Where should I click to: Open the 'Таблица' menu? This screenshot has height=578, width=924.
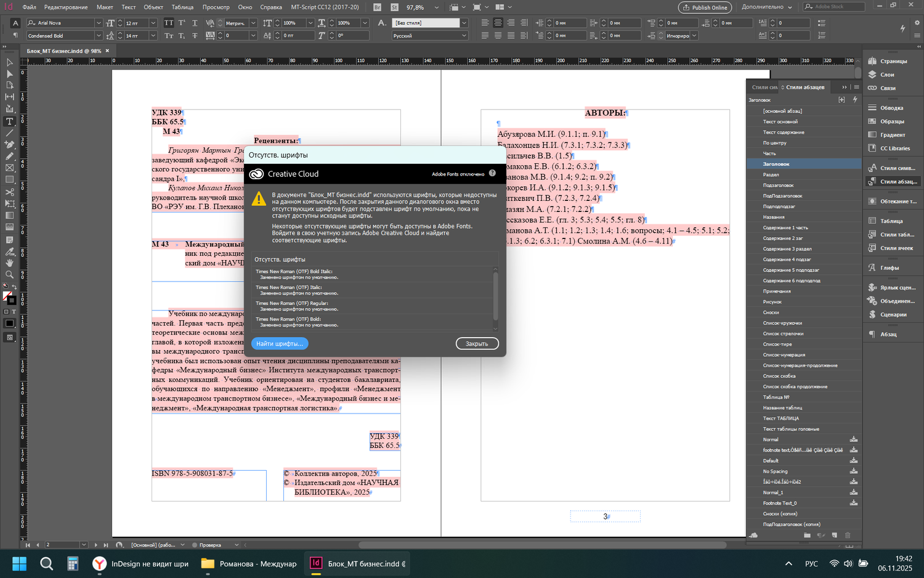182,7
